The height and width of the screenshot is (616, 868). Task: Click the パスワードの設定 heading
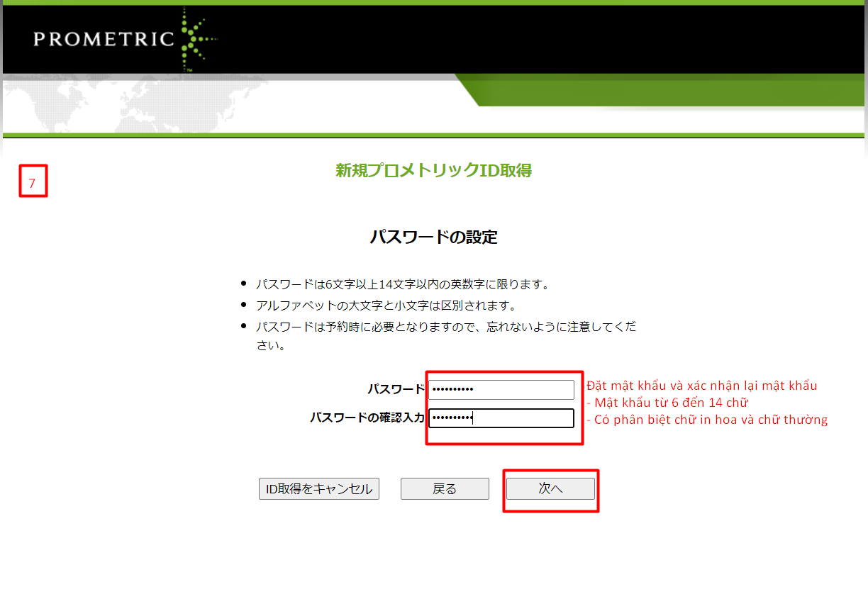[x=433, y=237]
